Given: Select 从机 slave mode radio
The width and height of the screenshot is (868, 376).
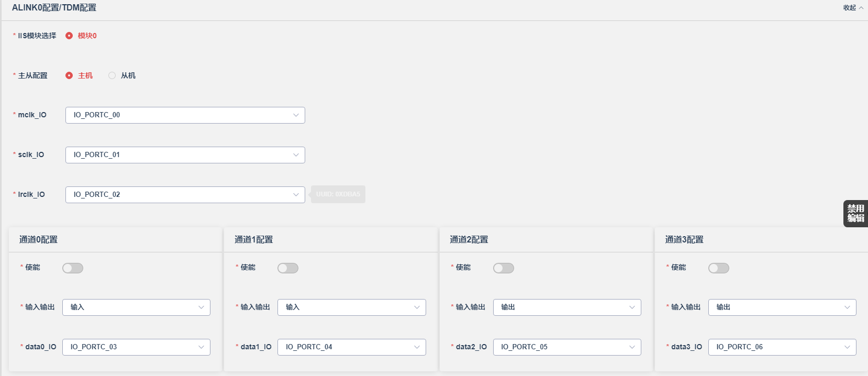Looking at the screenshot, I should [x=112, y=75].
